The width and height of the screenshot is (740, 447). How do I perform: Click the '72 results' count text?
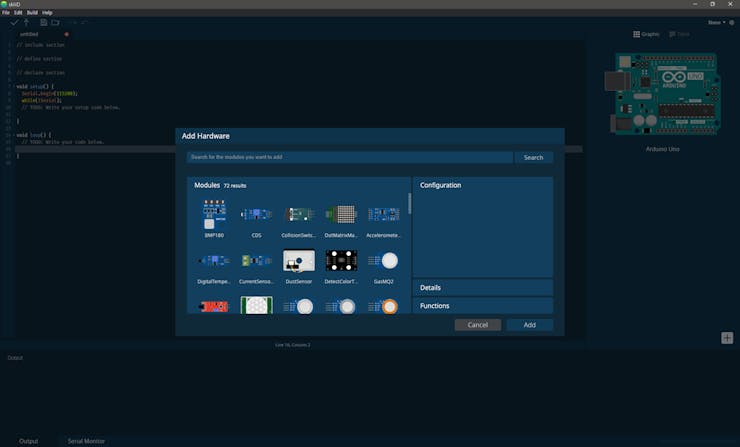(235, 186)
